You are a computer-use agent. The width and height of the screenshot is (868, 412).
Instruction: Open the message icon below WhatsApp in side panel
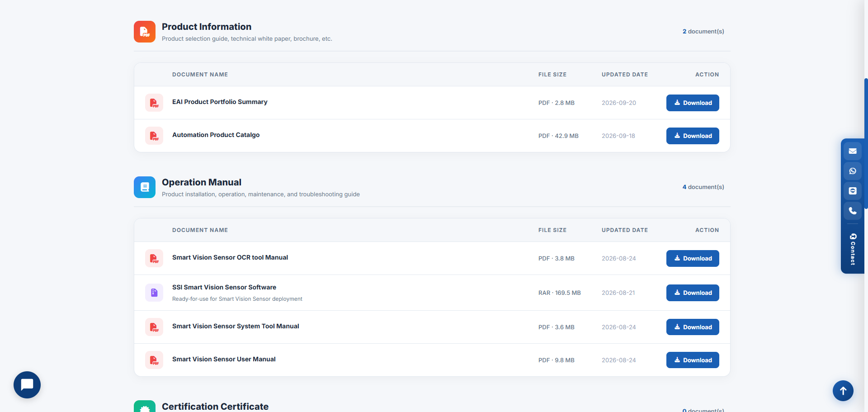[x=853, y=191]
